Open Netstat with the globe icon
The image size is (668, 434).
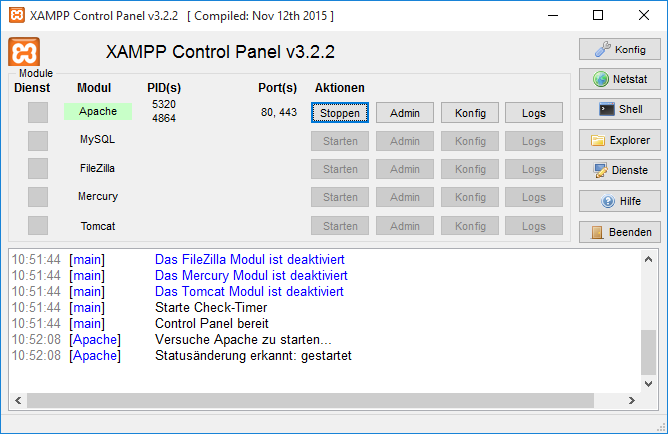[619, 79]
